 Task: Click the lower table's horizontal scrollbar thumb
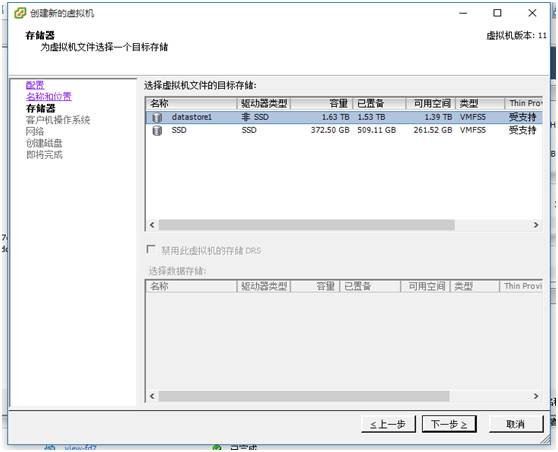pos(304,396)
